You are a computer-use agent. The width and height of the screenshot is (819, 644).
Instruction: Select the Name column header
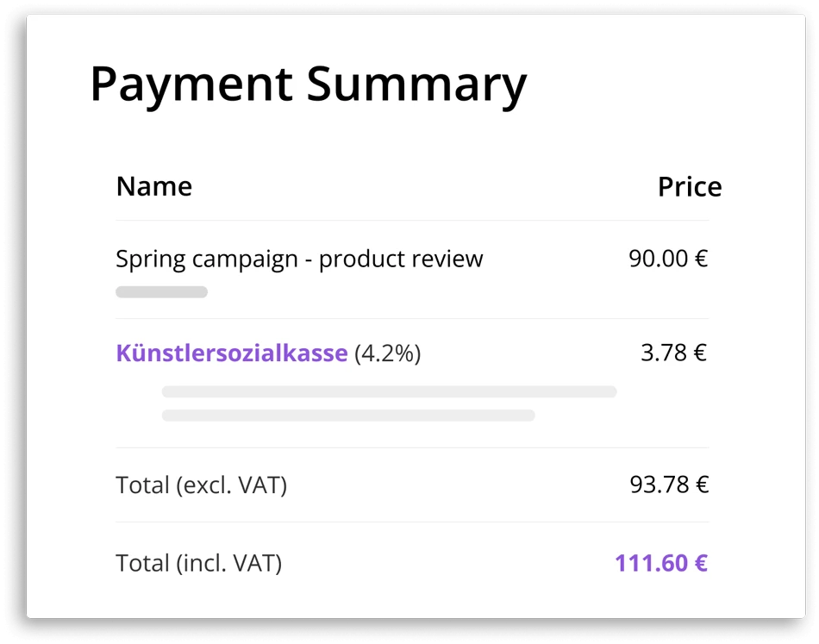(x=154, y=186)
